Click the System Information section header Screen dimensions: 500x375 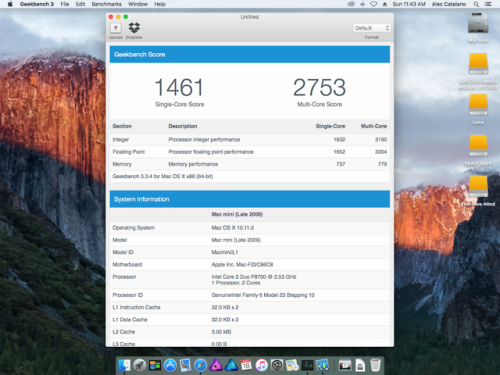250,199
